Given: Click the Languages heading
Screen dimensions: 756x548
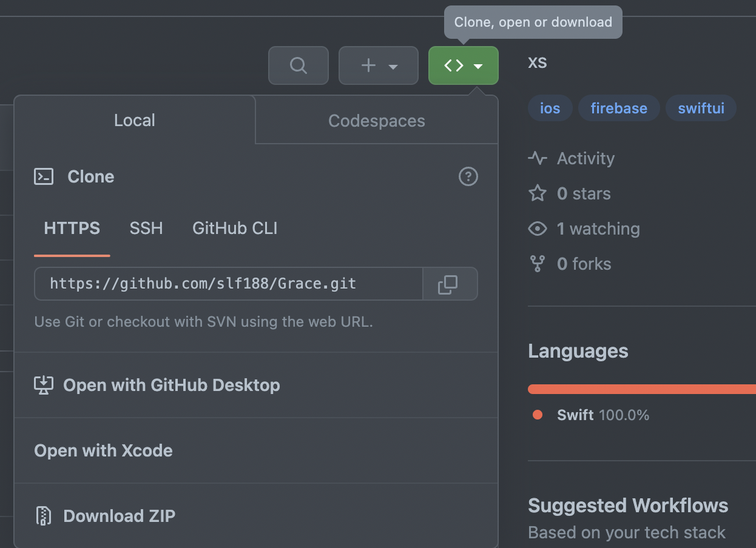Looking at the screenshot, I should point(578,351).
